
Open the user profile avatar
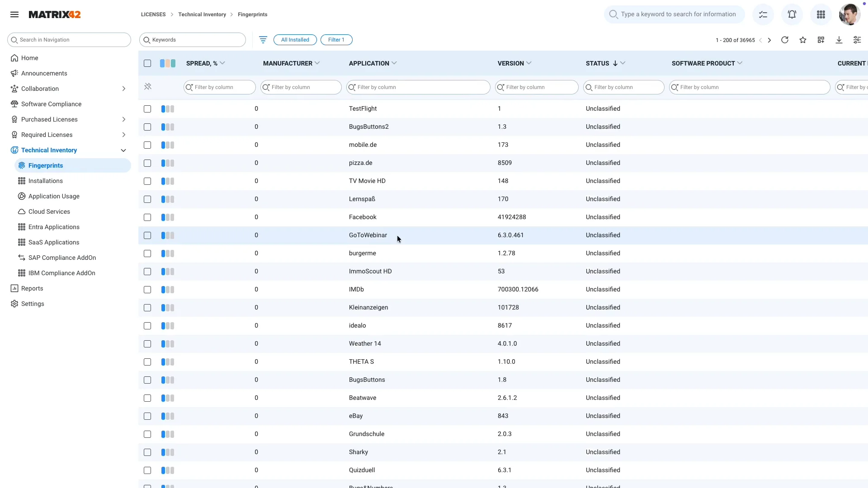coord(849,14)
